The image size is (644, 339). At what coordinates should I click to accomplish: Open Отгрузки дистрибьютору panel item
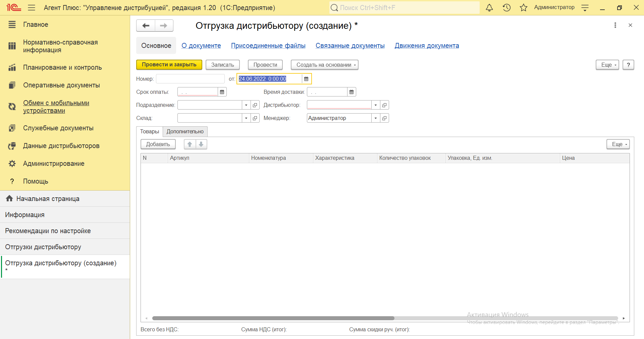[x=65, y=247]
